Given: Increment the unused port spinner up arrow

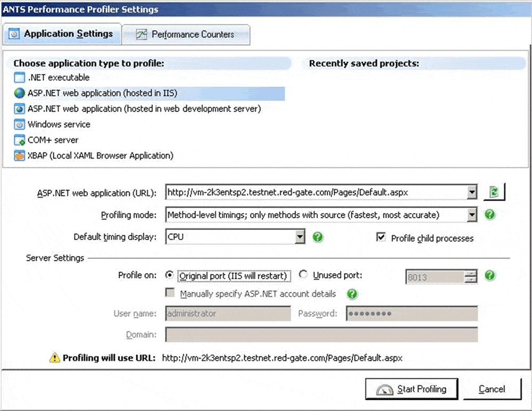Looking at the screenshot, I should (471, 273).
